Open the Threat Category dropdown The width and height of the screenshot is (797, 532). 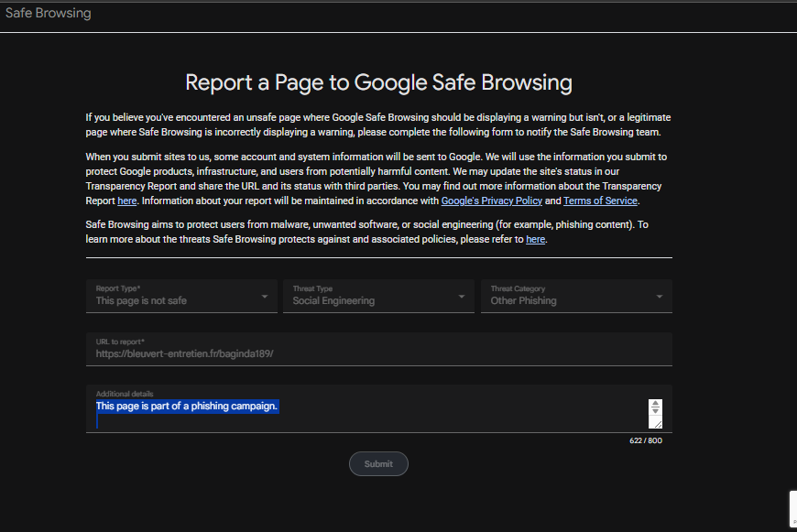pos(576,296)
